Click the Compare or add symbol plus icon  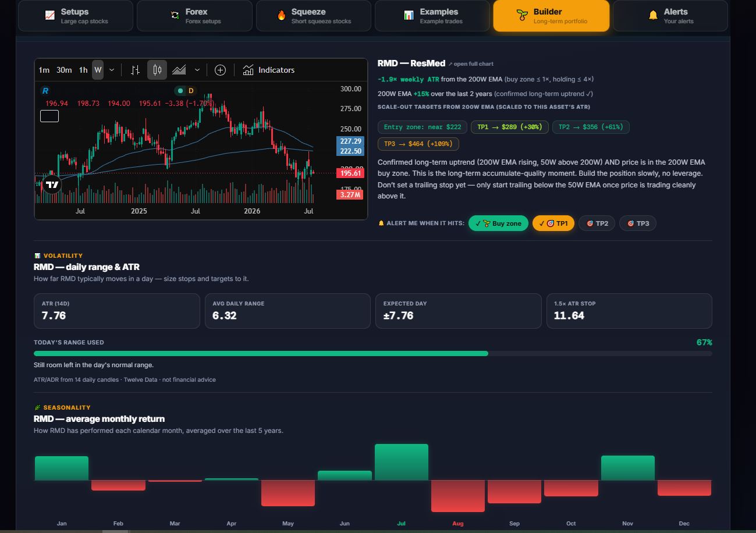pos(220,70)
